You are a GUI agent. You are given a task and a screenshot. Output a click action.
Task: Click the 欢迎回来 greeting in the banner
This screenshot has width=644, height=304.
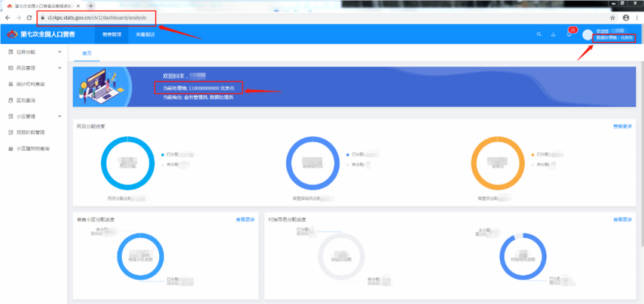click(x=176, y=76)
